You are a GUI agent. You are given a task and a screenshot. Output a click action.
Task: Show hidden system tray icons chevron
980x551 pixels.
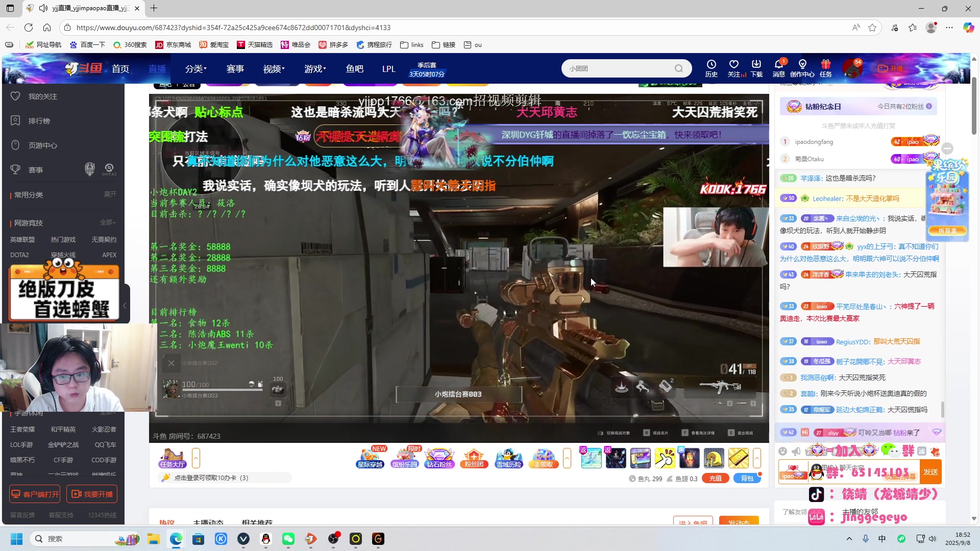(849, 539)
